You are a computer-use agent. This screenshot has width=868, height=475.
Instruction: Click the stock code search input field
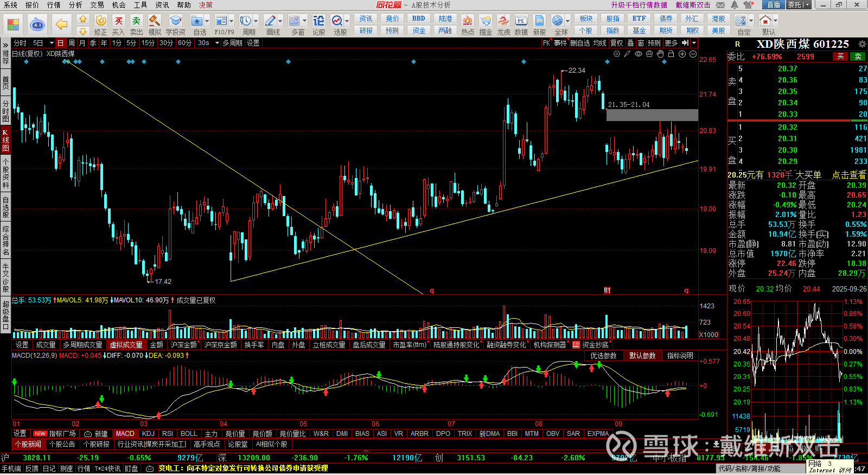click(x=759, y=468)
